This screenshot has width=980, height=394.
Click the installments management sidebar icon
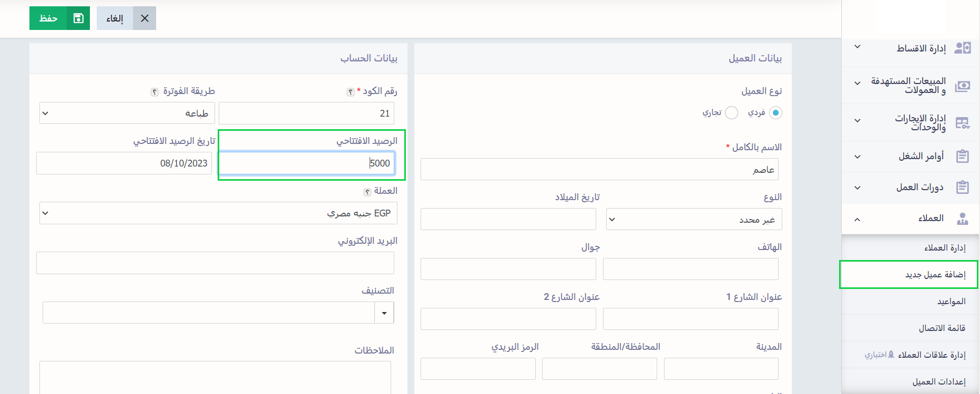[962, 48]
